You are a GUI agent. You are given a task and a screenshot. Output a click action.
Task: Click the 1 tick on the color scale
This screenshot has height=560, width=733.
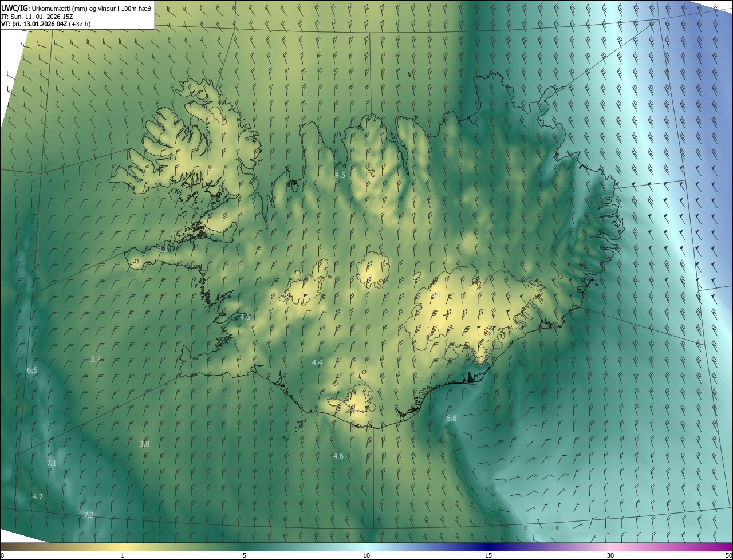pos(123,555)
